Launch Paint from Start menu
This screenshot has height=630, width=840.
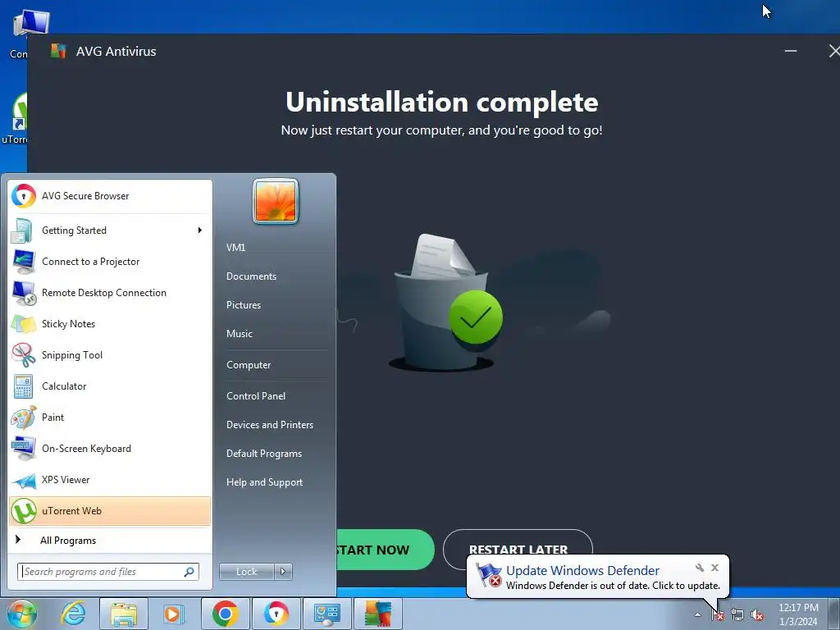pos(110,418)
